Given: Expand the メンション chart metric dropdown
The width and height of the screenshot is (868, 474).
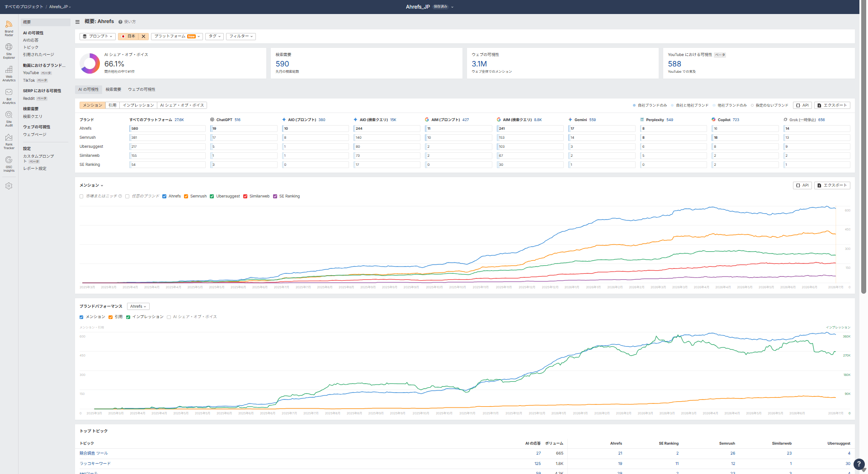Looking at the screenshot, I should (x=91, y=185).
